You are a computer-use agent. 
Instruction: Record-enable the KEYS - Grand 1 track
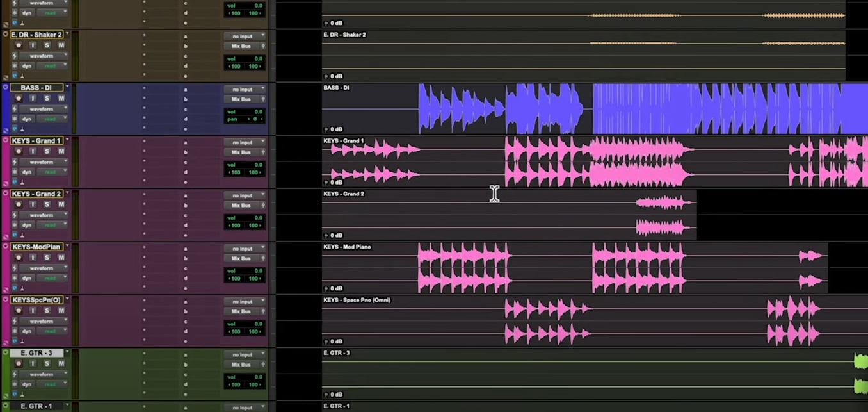19,151
